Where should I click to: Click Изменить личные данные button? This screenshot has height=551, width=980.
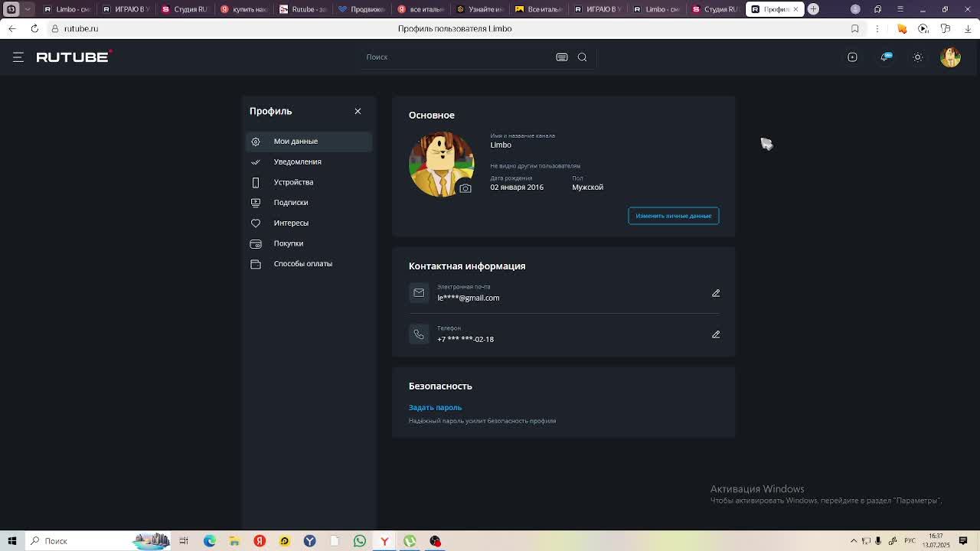pyautogui.click(x=674, y=216)
